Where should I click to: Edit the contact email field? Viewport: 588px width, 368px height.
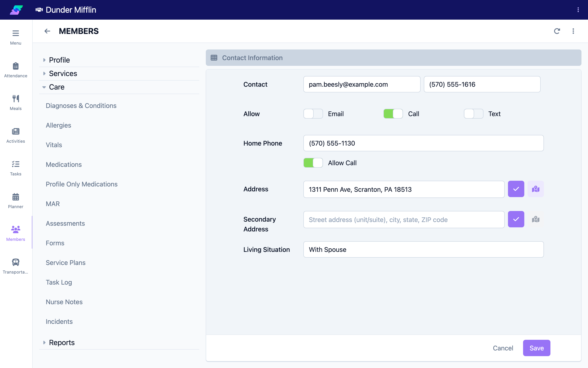click(x=362, y=84)
